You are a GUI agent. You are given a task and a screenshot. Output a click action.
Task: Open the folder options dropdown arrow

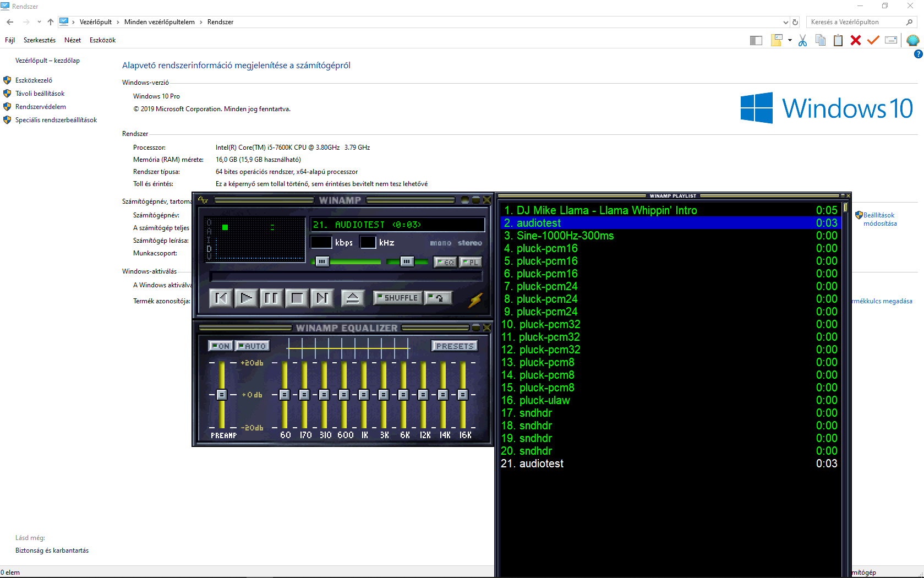[790, 40]
